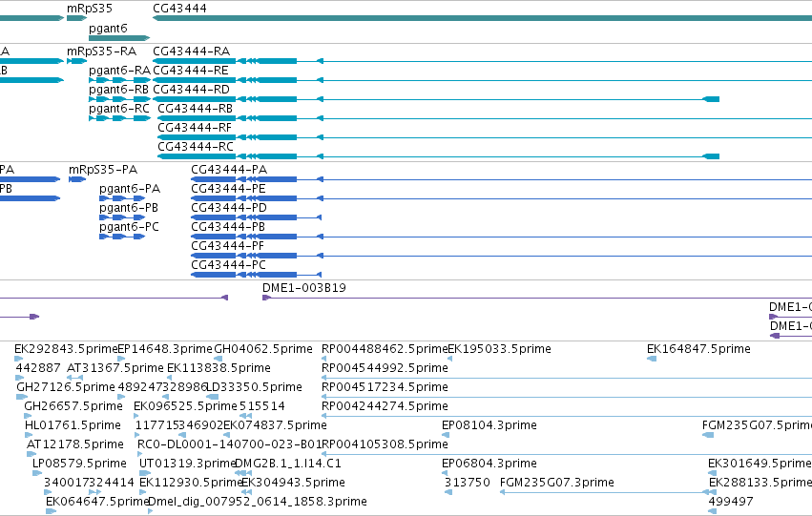
Task: Select transcript CG43444-RF
Action: 195,128
